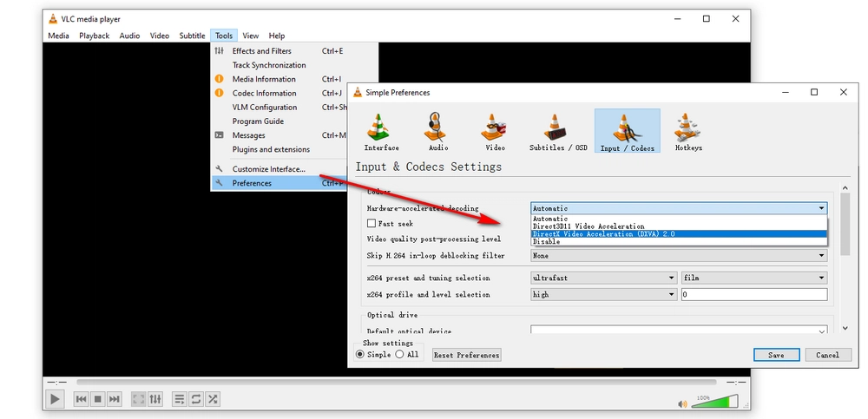Image resolution: width=868 pixels, height=419 pixels.
Task: Open x264 profile high dropdown
Action: (x=603, y=294)
